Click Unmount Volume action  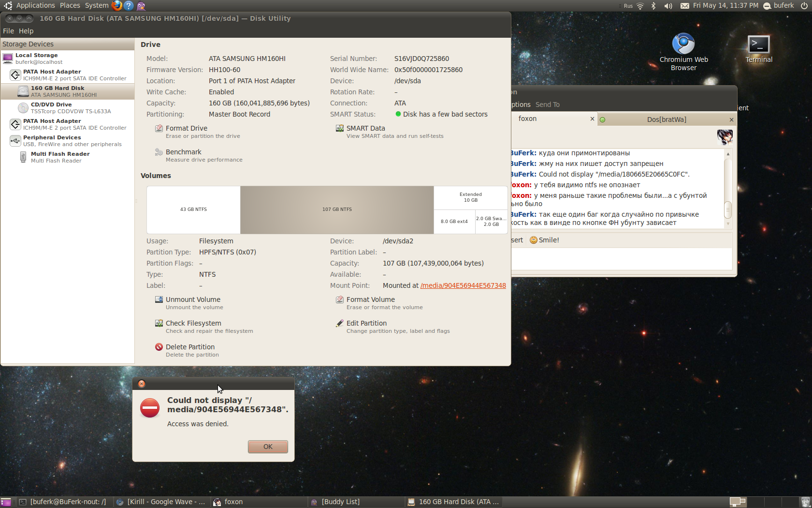pyautogui.click(x=192, y=299)
